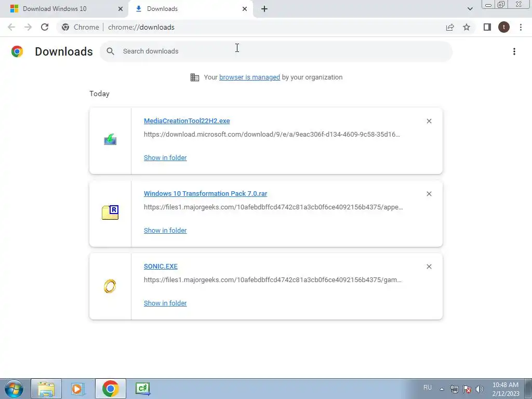
Task: Show Windows 10 Transformation Pack in folder
Action: [x=165, y=230]
